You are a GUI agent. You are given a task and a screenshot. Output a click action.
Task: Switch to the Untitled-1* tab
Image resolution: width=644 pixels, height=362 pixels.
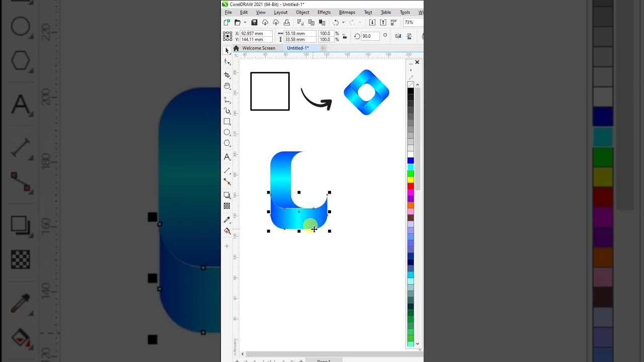(x=298, y=48)
